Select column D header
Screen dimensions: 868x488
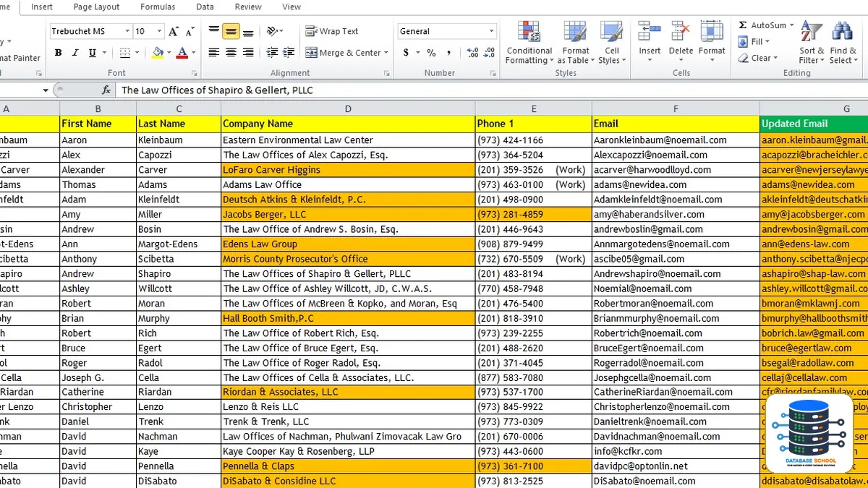(348, 108)
